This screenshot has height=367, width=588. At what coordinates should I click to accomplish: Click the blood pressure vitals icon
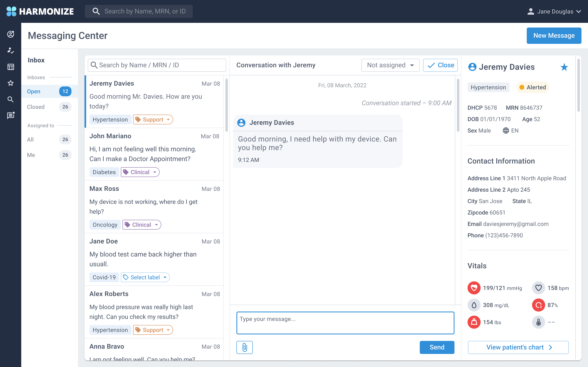pos(474,288)
